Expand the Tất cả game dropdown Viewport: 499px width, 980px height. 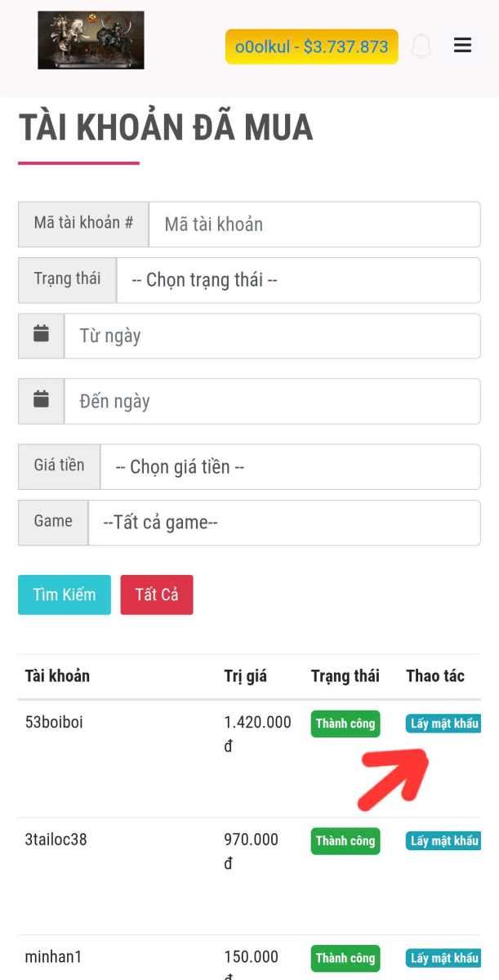tap(284, 523)
